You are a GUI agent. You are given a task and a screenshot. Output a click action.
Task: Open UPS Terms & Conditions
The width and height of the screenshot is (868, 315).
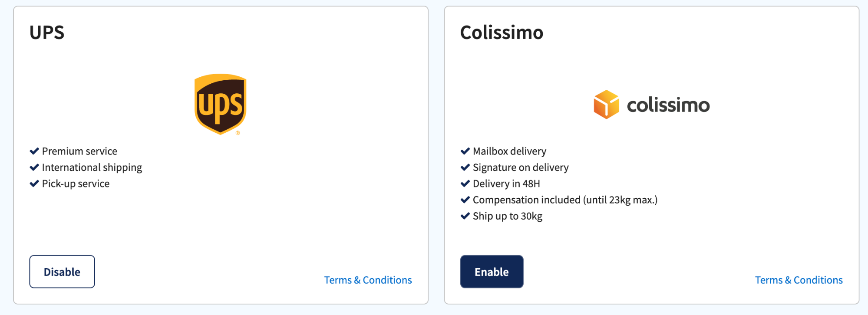pyautogui.click(x=368, y=280)
